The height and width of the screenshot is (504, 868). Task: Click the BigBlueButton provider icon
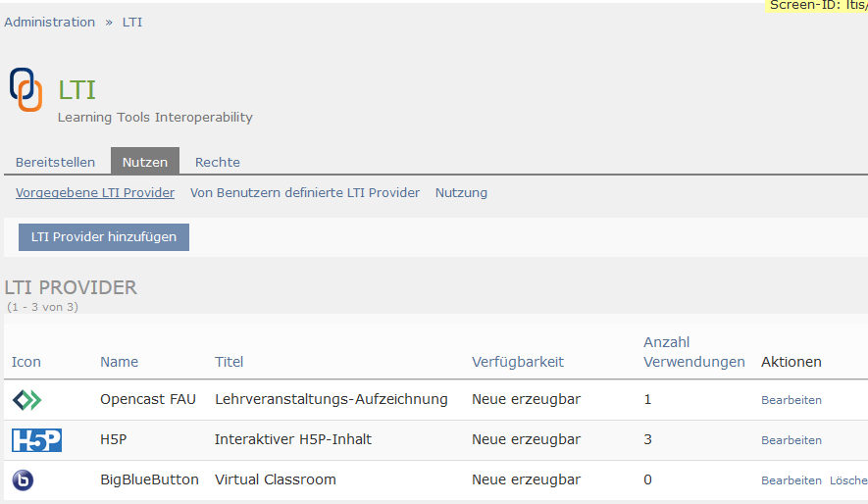pyautogui.click(x=23, y=480)
